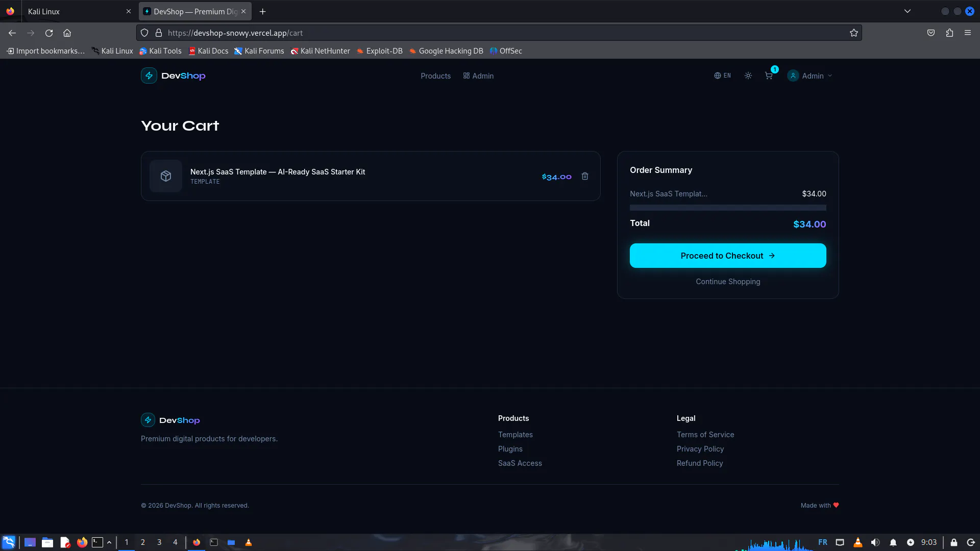
Task: Open Google Hacking DB bookmark
Action: click(x=446, y=51)
